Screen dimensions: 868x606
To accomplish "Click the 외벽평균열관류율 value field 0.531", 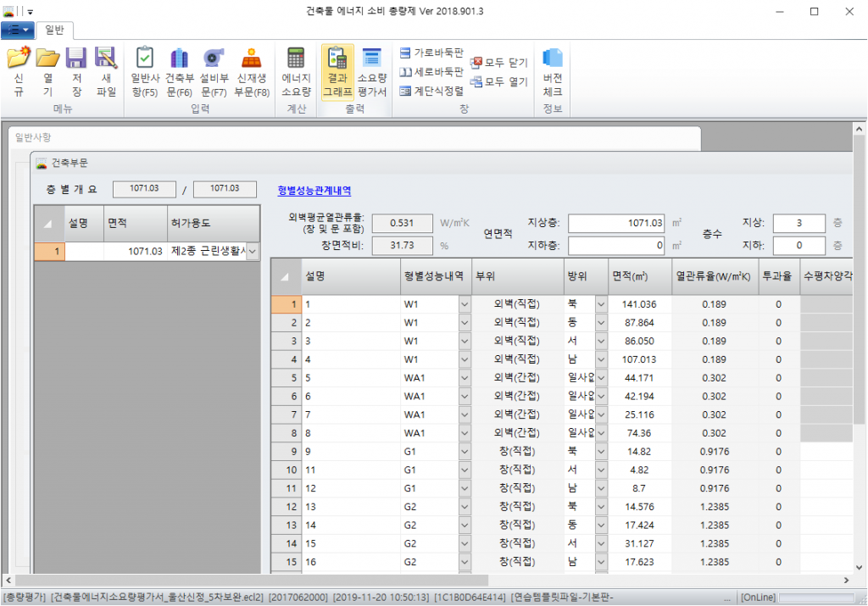I will point(402,223).
